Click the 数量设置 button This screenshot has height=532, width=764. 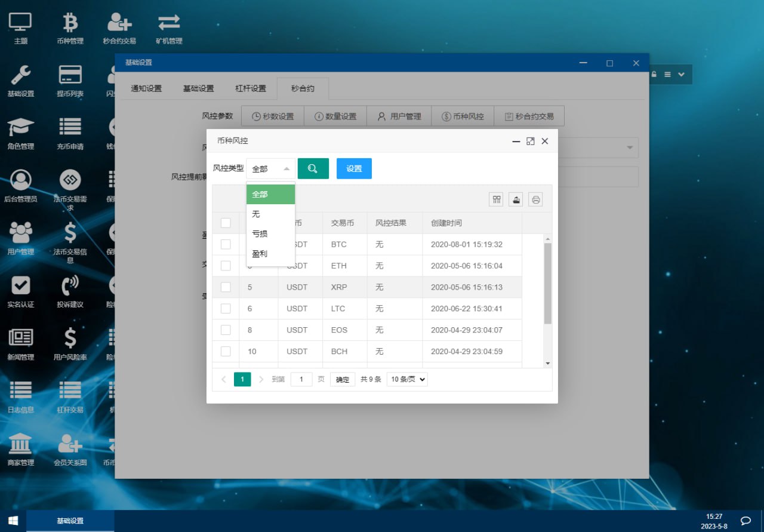(335, 116)
